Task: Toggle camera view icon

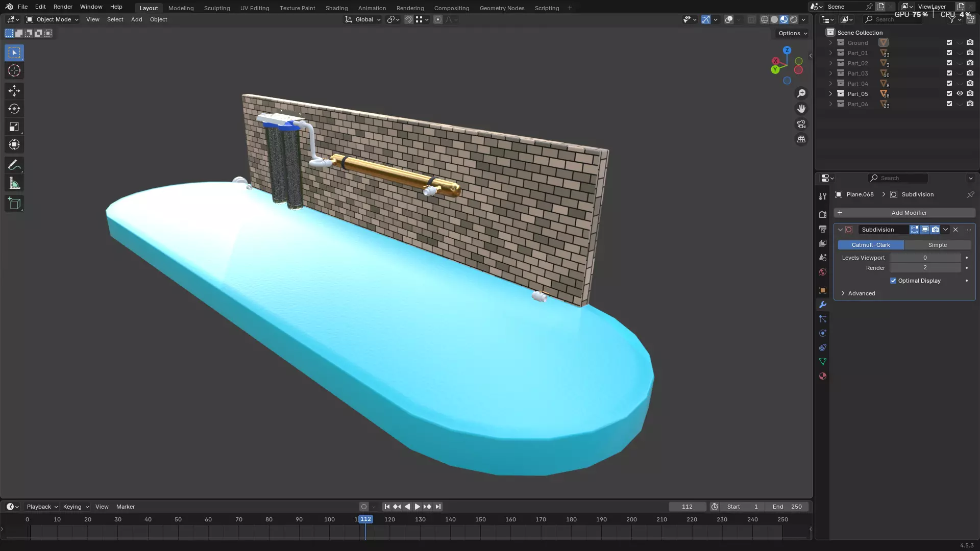Action: click(801, 124)
